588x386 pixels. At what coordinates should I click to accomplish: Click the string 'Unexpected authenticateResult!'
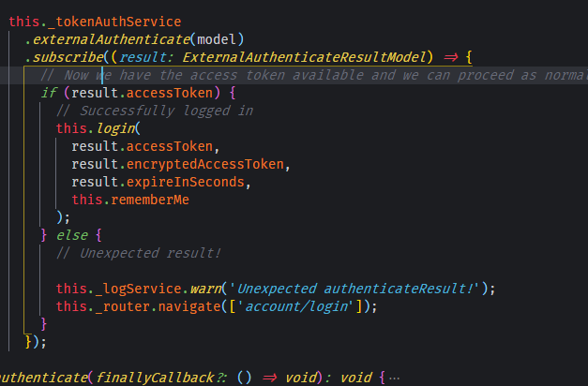[x=354, y=289]
